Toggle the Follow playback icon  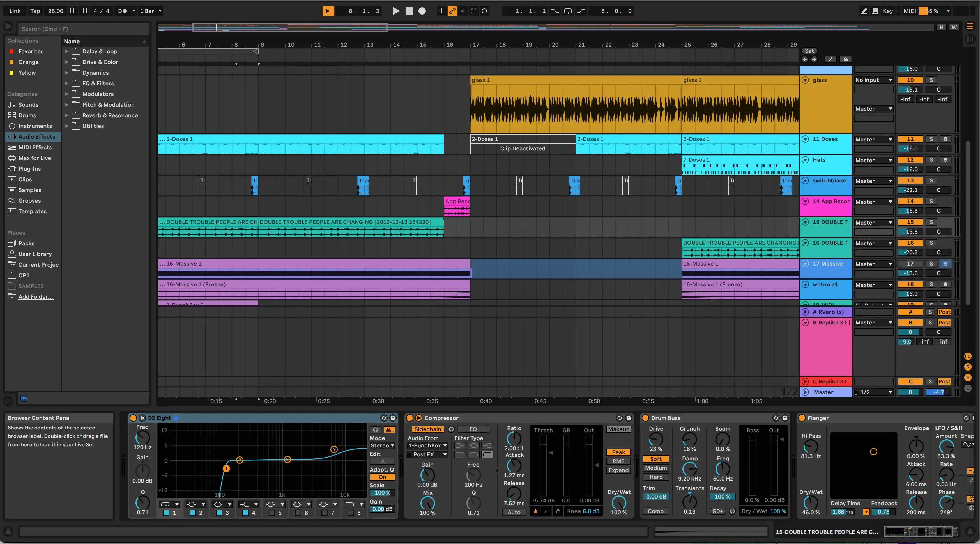(x=328, y=11)
